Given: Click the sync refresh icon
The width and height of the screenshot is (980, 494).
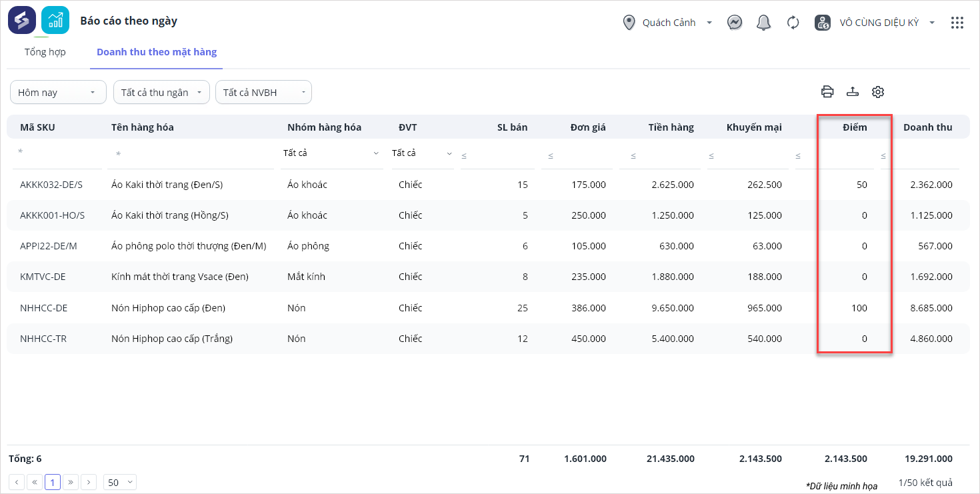Looking at the screenshot, I should click(793, 23).
